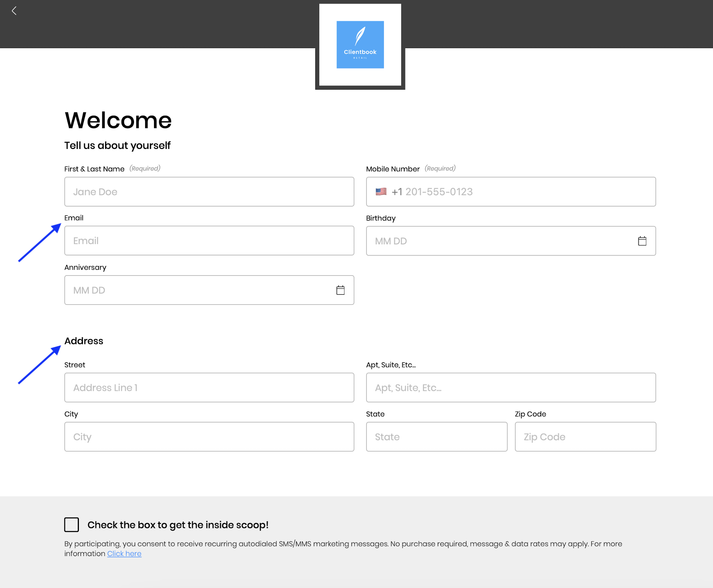Check the inside scoop opt-in box
Screen dimensions: 713x588
pos(72,525)
